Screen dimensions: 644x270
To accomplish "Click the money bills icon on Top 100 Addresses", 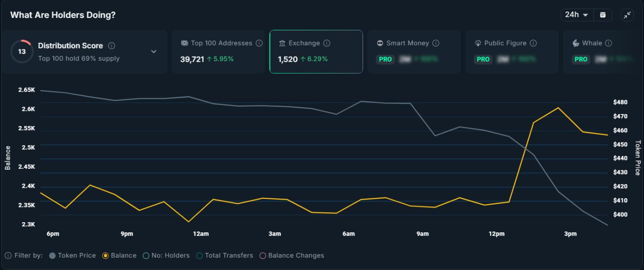I will click(184, 43).
